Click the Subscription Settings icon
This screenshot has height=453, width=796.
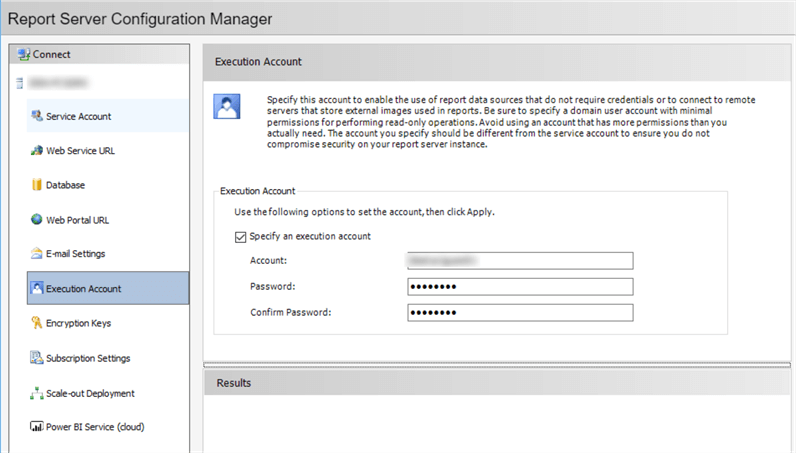tap(37, 358)
